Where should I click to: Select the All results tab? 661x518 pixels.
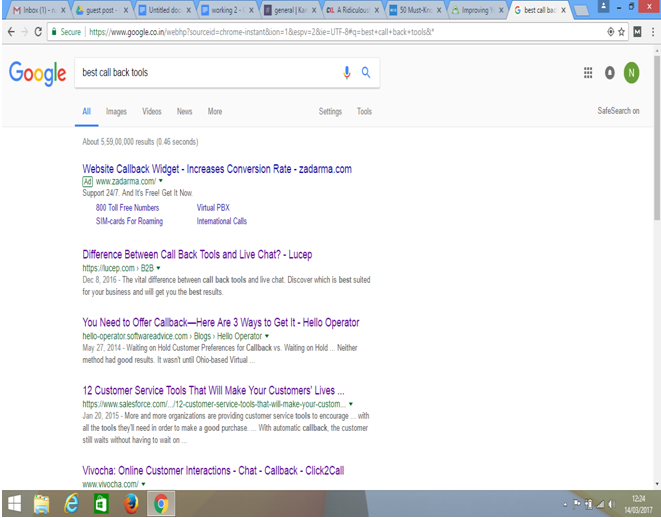click(86, 112)
